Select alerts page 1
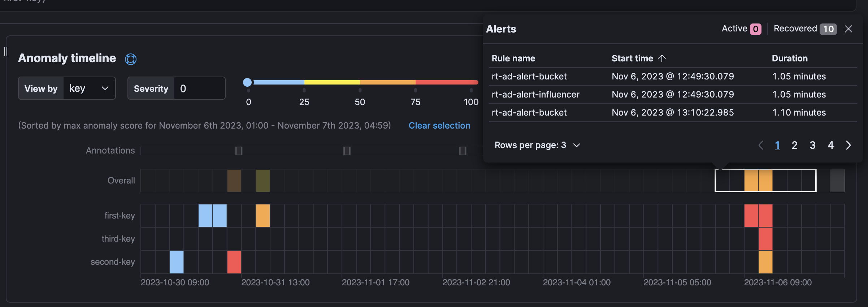 pyautogui.click(x=777, y=145)
